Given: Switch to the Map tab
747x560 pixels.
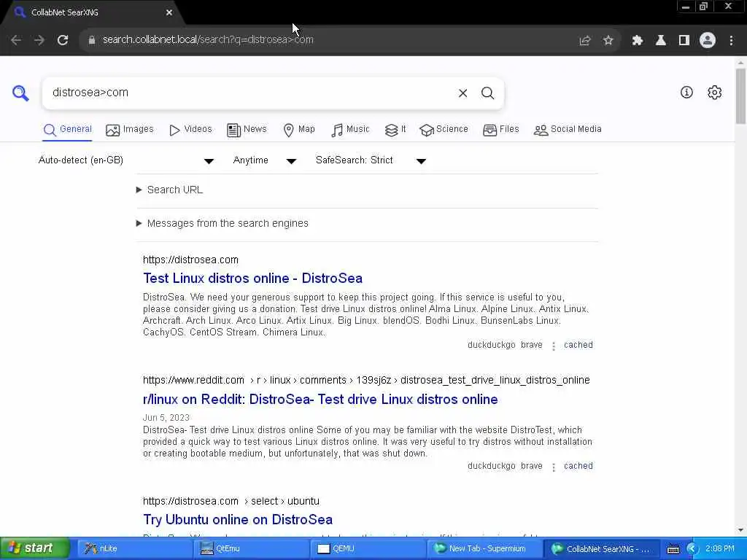Looking at the screenshot, I should click(299, 130).
